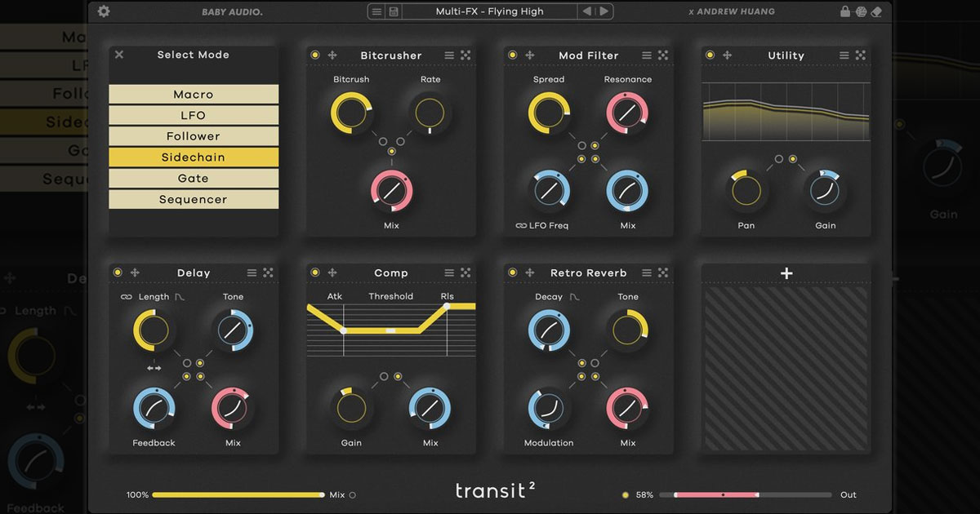Image resolution: width=980 pixels, height=514 pixels.
Task: Click the plus to add a new module
Action: (x=785, y=273)
